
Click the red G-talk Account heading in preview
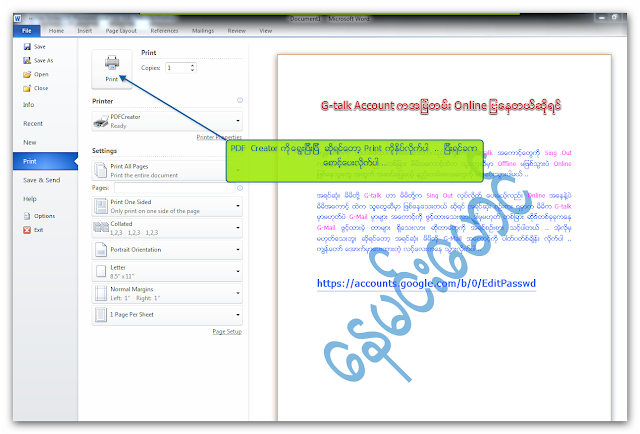click(440, 106)
